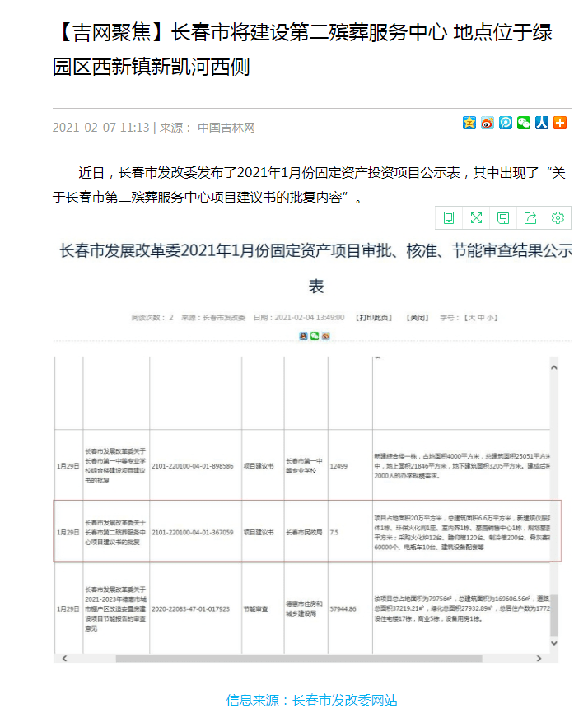
Task: Click 长春市民政局 applicant cell
Action: (x=304, y=533)
